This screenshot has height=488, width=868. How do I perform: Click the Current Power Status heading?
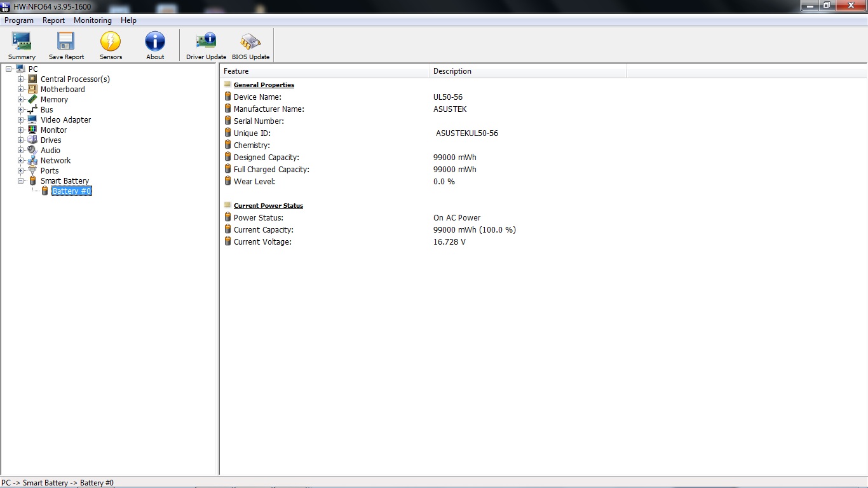pos(268,205)
